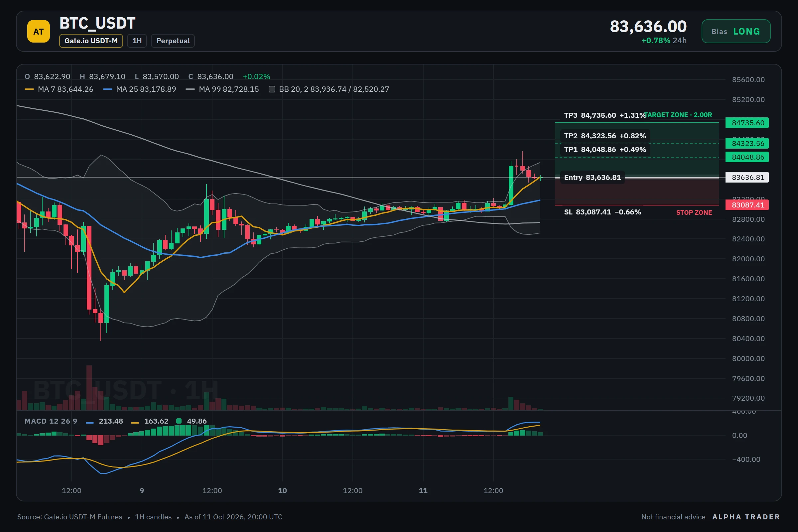Click the C 83,636.00 close value

(211, 77)
